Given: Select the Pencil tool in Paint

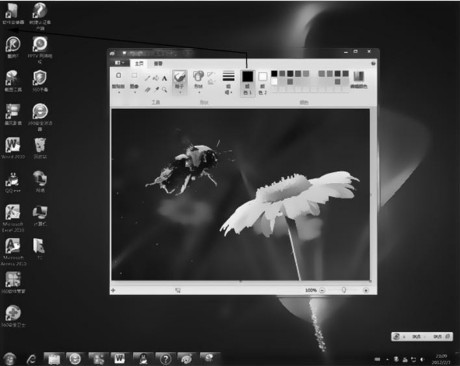Looking at the screenshot, I should 147,78.
